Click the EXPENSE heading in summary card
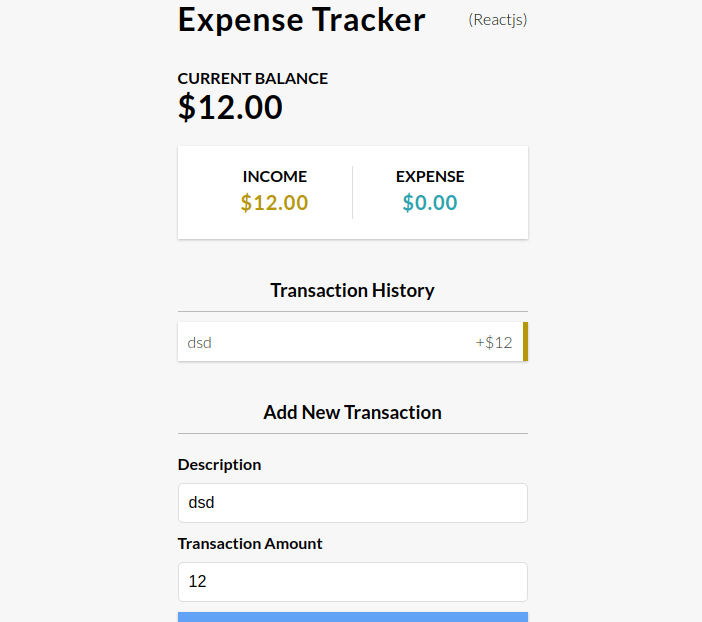The image size is (702, 622). [x=430, y=176]
